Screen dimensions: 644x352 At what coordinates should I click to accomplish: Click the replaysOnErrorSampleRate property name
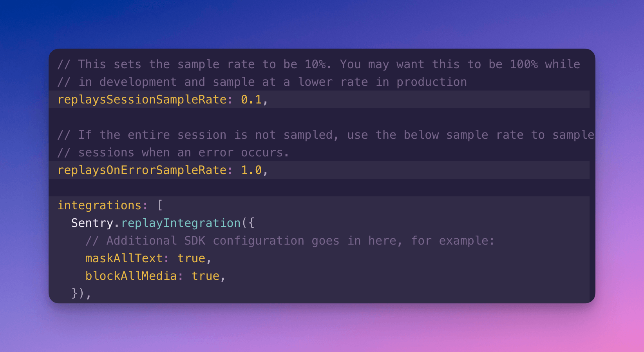pyautogui.click(x=142, y=170)
